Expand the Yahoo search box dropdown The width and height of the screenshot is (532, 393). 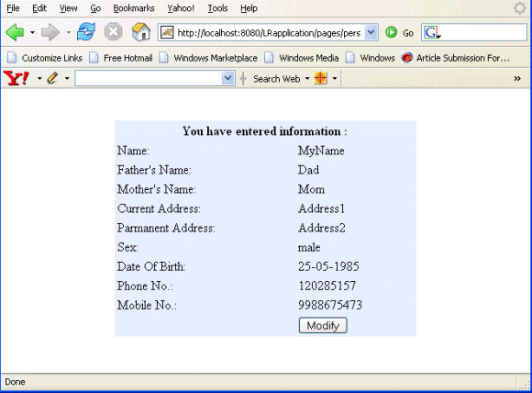coord(228,78)
